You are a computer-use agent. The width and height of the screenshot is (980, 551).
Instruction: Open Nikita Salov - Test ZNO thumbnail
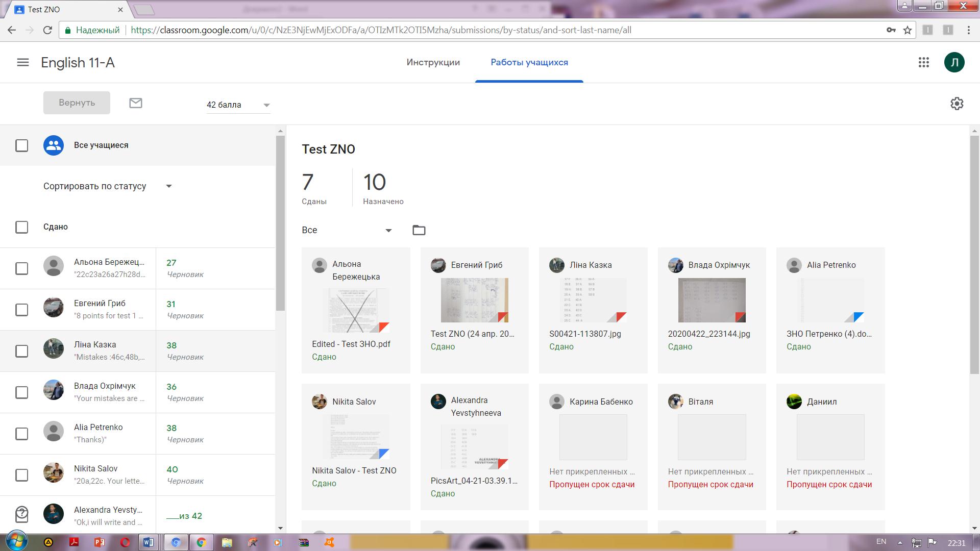356,437
